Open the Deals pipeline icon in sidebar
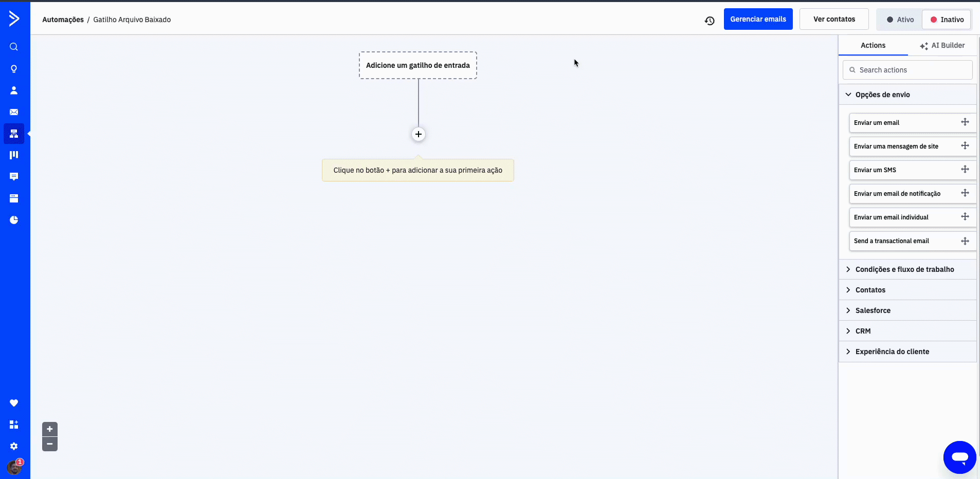980x479 pixels. click(14, 155)
